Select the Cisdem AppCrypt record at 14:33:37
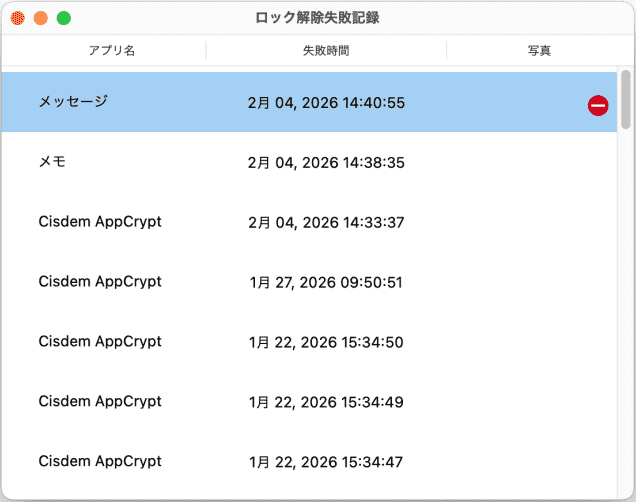Viewport: 636px width, 502px height. pyautogui.click(x=100, y=222)
